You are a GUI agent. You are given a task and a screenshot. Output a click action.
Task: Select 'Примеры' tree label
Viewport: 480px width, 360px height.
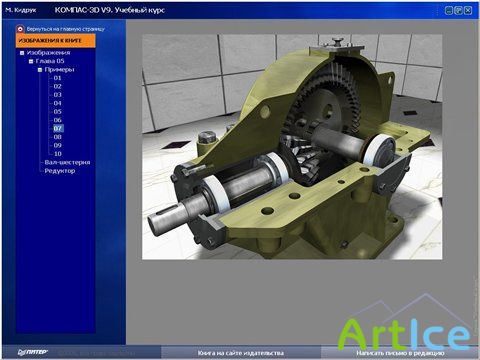click(59, 70)
